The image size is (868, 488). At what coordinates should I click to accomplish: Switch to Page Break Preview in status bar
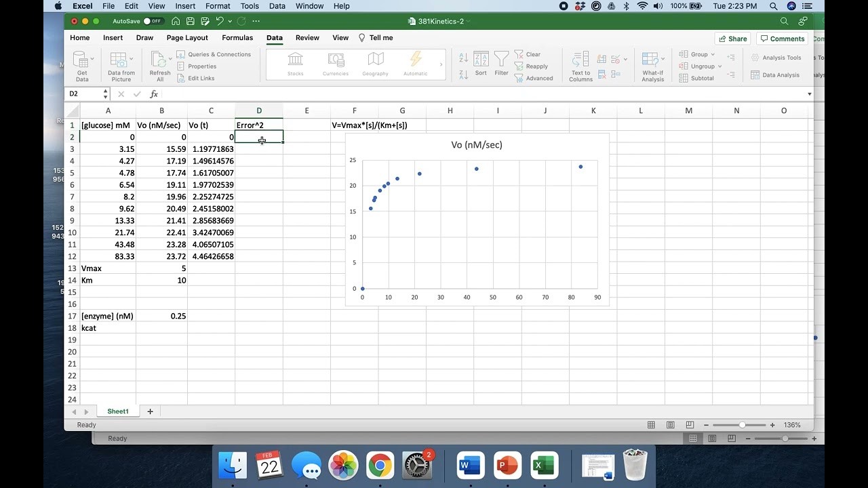pyautogui.click(x=689, y=425)
